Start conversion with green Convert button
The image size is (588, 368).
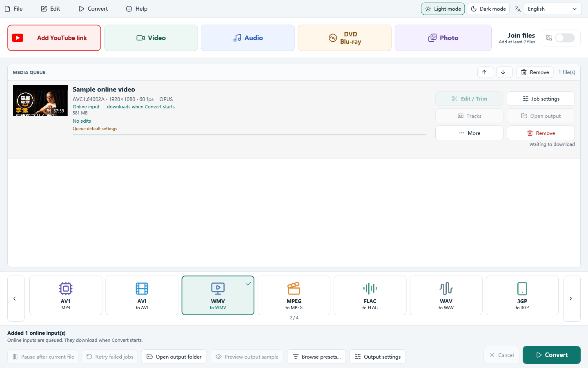pyautogui.click(x=551, y=355)
